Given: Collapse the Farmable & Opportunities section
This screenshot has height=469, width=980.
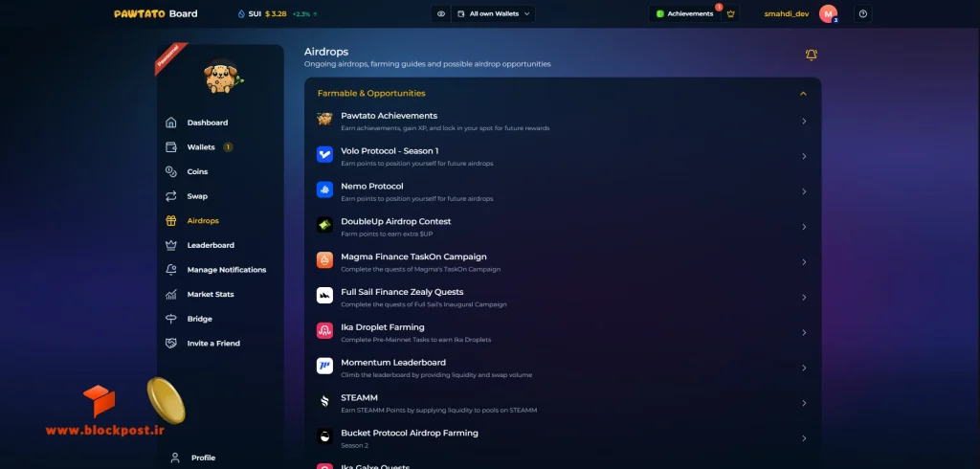Looking at the screenshot, I should [803, 94].
